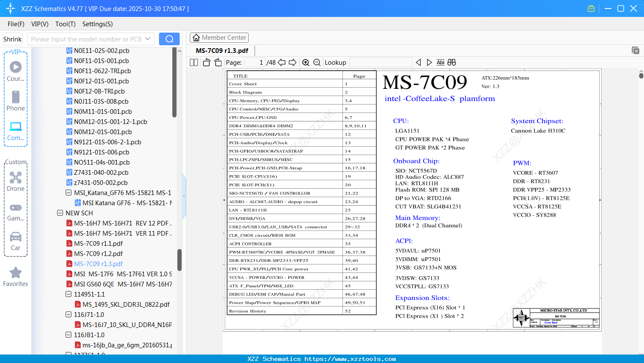Open the Car category
The image size is (644, 363).
pyautogui.click(x=16, y=241)
